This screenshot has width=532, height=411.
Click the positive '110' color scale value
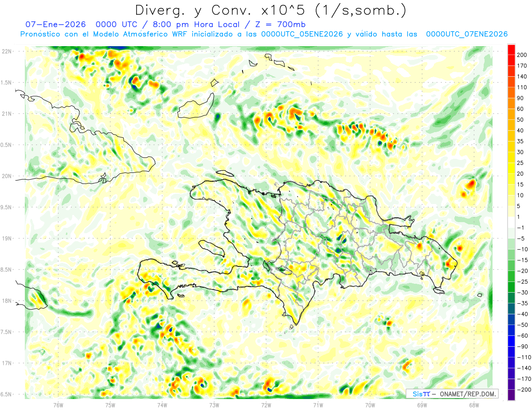click(x=523, y=87)
